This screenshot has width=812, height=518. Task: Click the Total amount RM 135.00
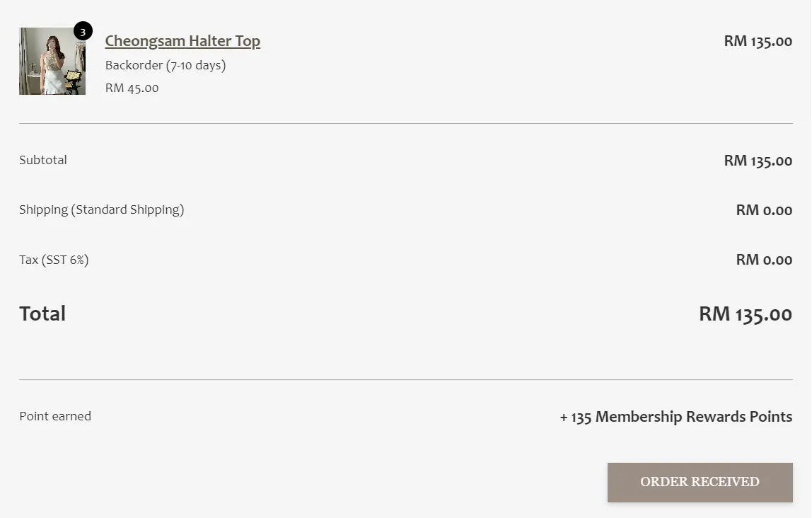click(x=745, y=313)
